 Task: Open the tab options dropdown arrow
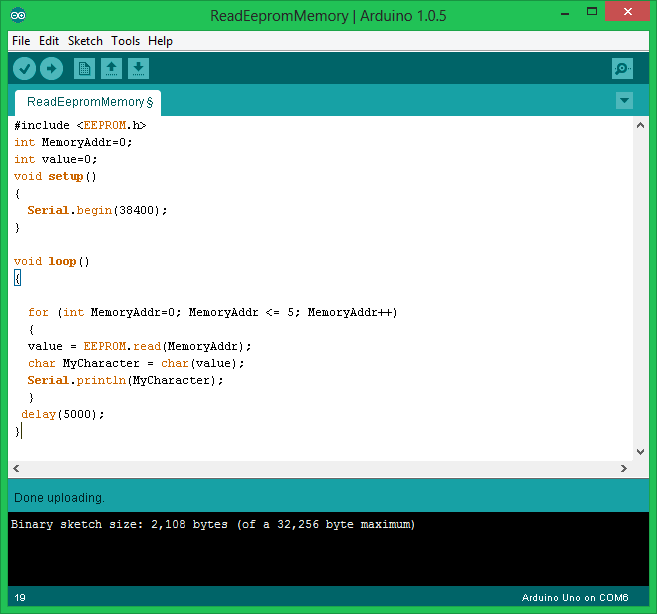pyautogui.click(x=624, y=101)
